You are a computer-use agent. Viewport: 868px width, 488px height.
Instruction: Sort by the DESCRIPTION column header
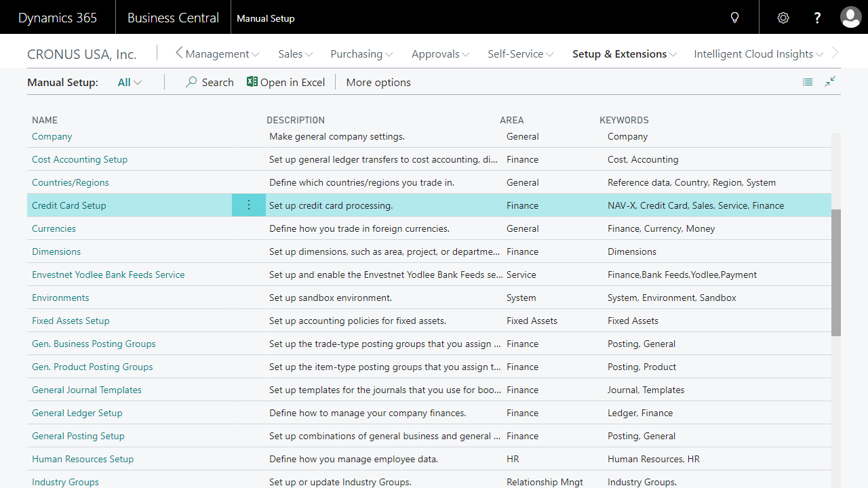tap(296, 120)
